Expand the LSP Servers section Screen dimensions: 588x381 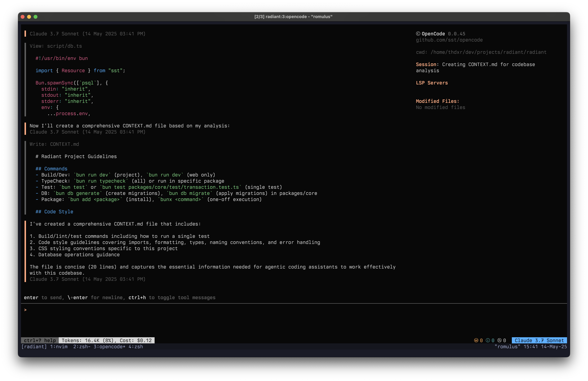(x=432, y=83)
